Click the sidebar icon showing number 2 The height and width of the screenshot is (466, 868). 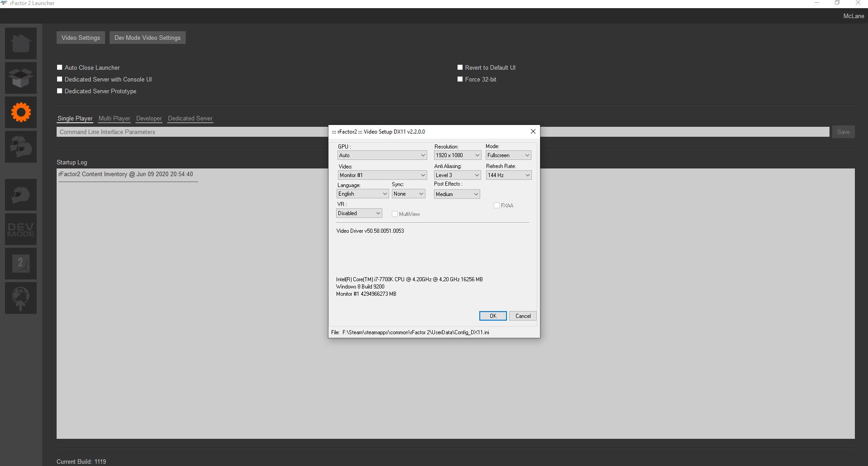coord(21,264)
